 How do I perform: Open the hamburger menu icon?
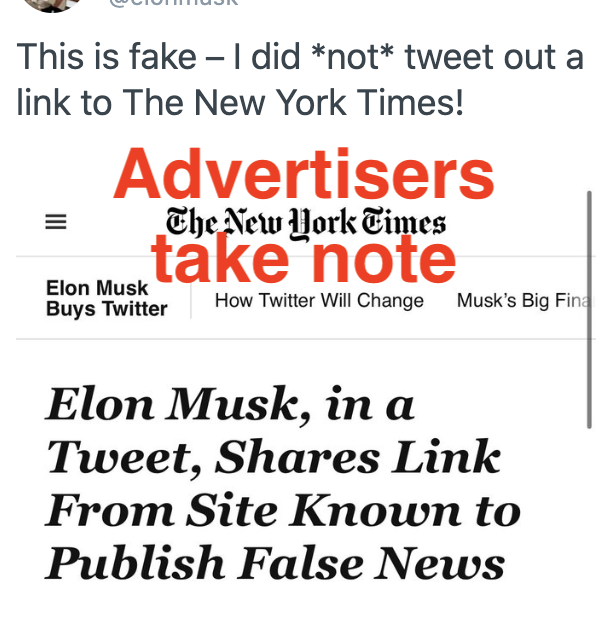click(56, 224)
